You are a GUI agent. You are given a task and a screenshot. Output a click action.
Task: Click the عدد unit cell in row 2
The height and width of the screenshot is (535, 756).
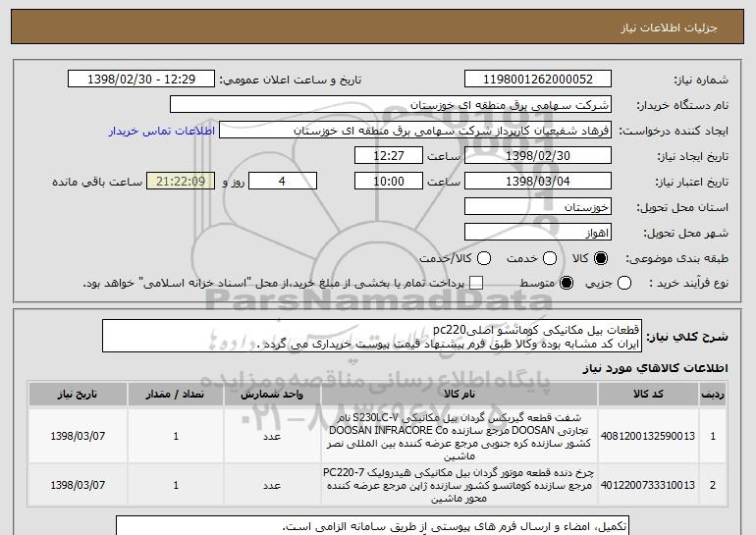272,485
